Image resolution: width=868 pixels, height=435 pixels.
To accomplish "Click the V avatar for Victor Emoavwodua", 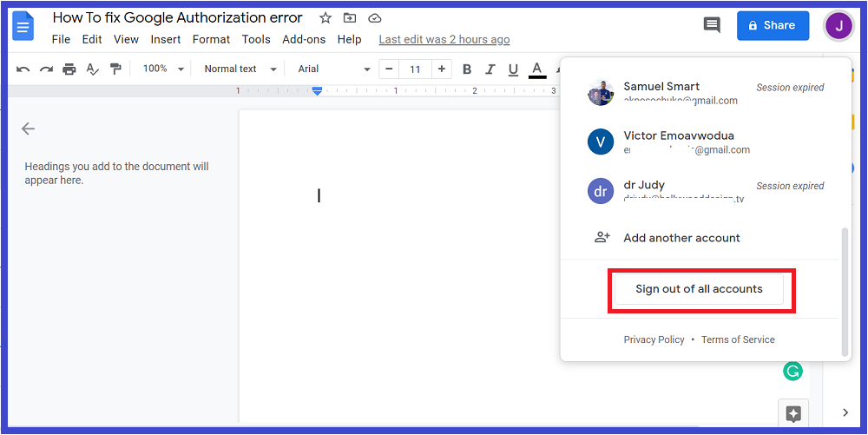I will (x=601, y=142).
